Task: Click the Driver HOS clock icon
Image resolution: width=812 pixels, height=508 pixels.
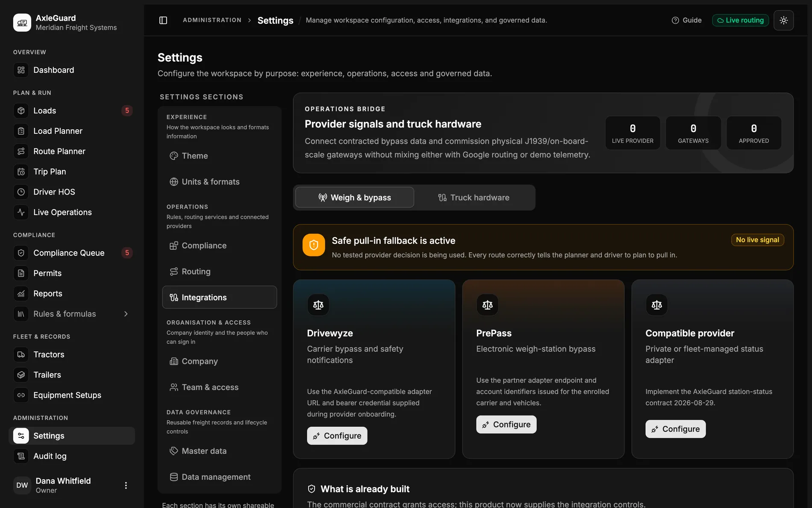Action: pos(21,192)
